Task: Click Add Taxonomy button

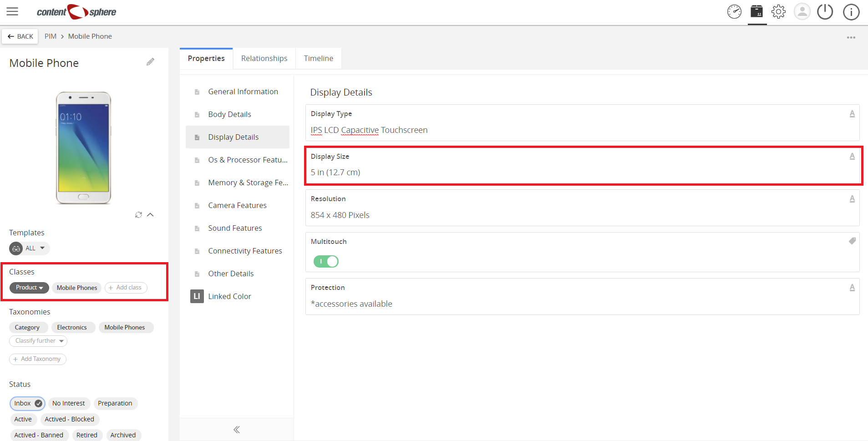Action: 38,359
